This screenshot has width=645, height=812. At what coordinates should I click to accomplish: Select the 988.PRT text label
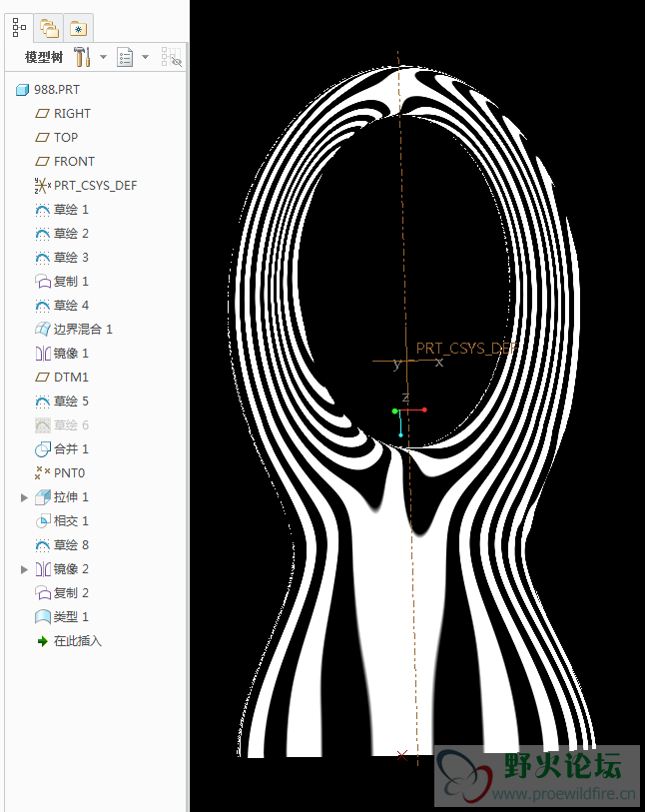(57, 90)
